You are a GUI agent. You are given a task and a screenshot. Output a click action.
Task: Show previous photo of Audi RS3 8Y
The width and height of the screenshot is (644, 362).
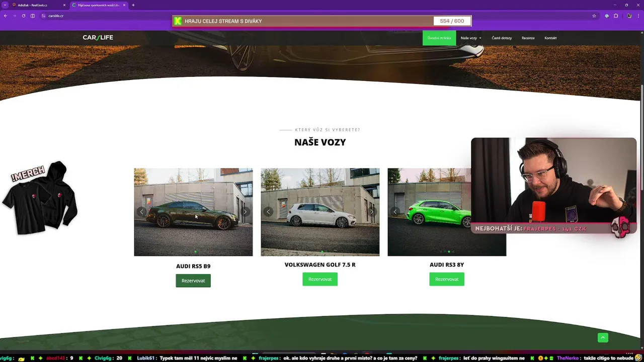pos(395,212)
